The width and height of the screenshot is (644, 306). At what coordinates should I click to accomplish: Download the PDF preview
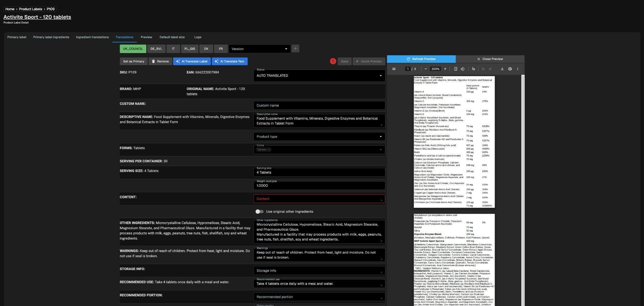click(502, 69)
